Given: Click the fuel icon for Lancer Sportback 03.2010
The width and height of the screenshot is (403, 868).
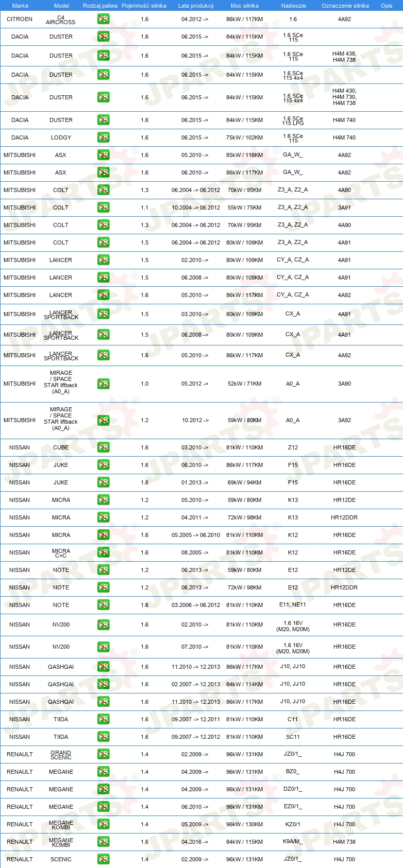Looking at the screenshot, I should tap(103, 314).
